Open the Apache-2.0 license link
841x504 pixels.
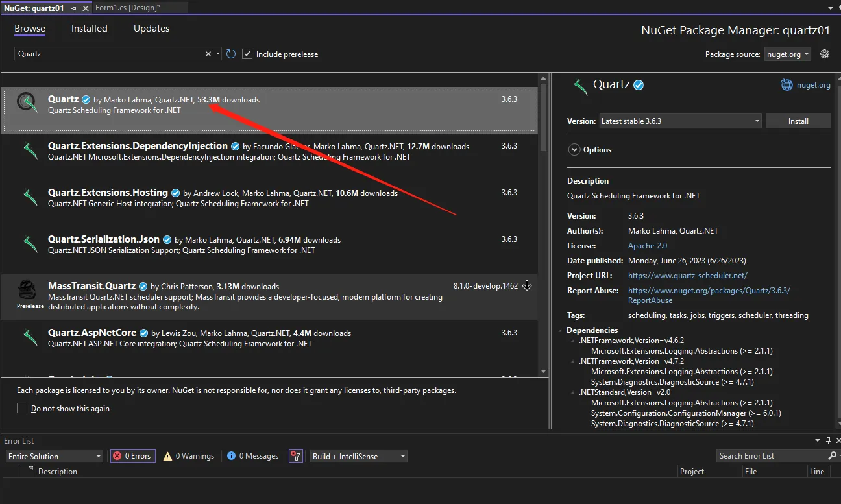click(648, 246)
